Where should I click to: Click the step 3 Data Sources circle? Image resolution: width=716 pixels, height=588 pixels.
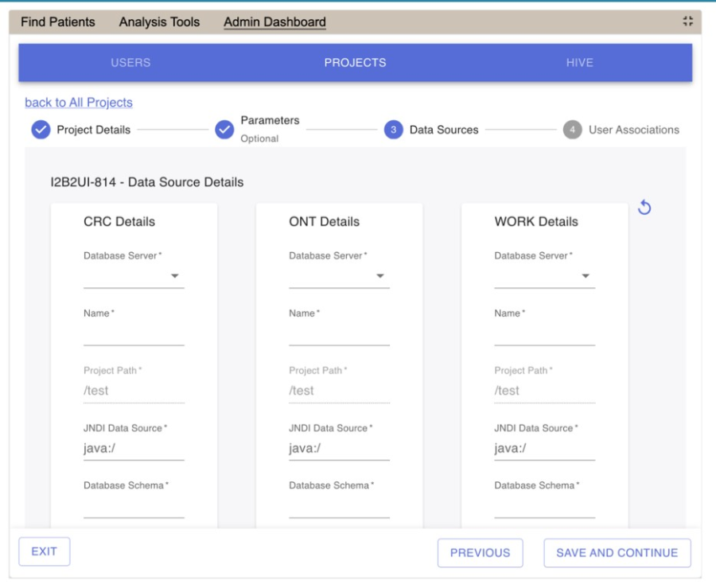point(394,130)
